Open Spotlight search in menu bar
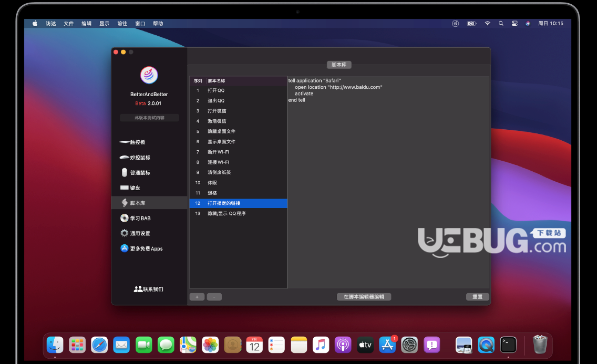Image resolution: width=597 pixels, height=364 pixels. 501,24
